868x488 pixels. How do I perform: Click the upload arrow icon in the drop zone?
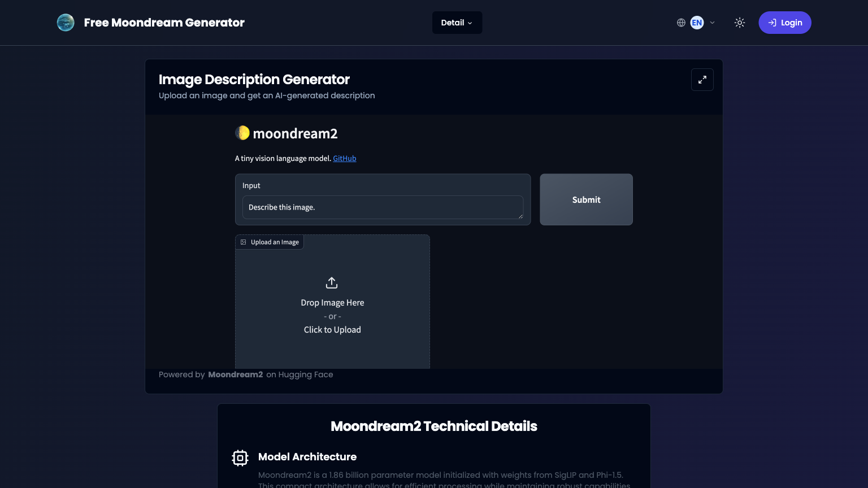(x=331, y=282)
